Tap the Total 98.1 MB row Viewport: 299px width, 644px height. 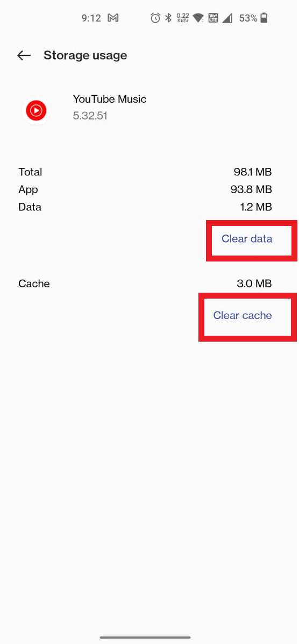(145, 172)
